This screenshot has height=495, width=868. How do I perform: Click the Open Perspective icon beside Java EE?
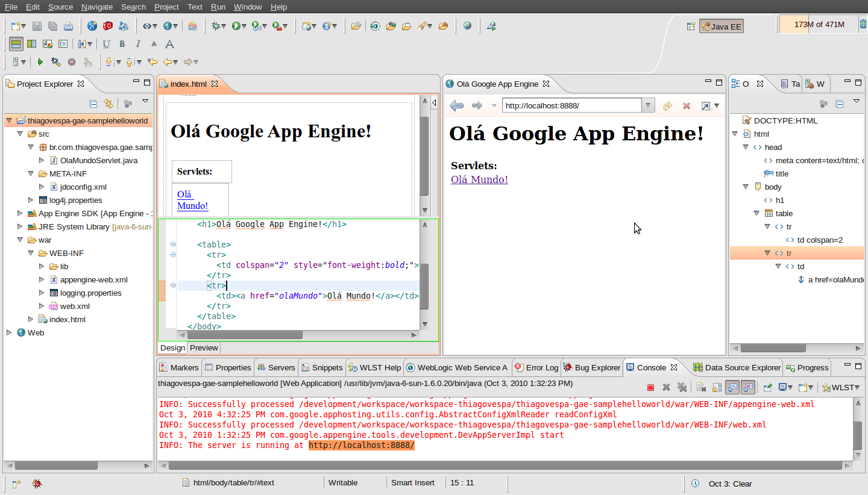click(691, 26)
